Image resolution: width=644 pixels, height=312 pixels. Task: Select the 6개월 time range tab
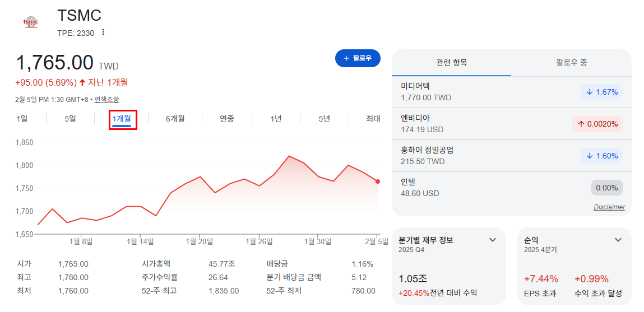pos(175,119)
